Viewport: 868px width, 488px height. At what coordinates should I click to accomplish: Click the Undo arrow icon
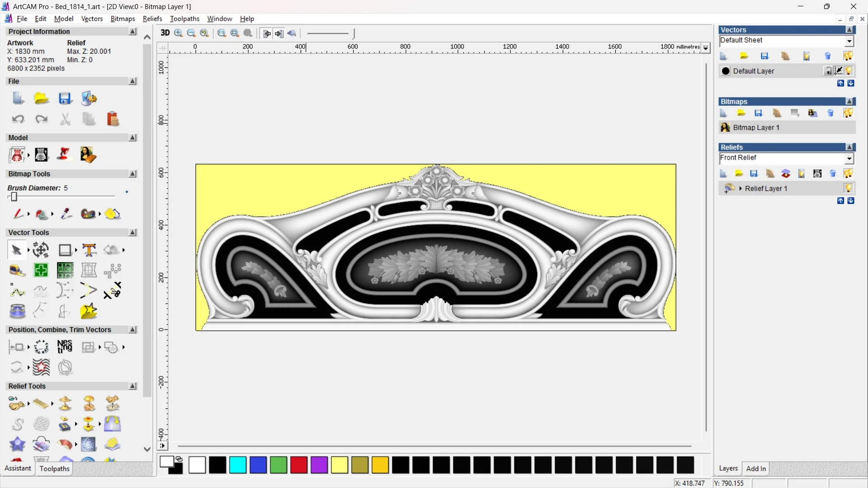coord(18,119)
